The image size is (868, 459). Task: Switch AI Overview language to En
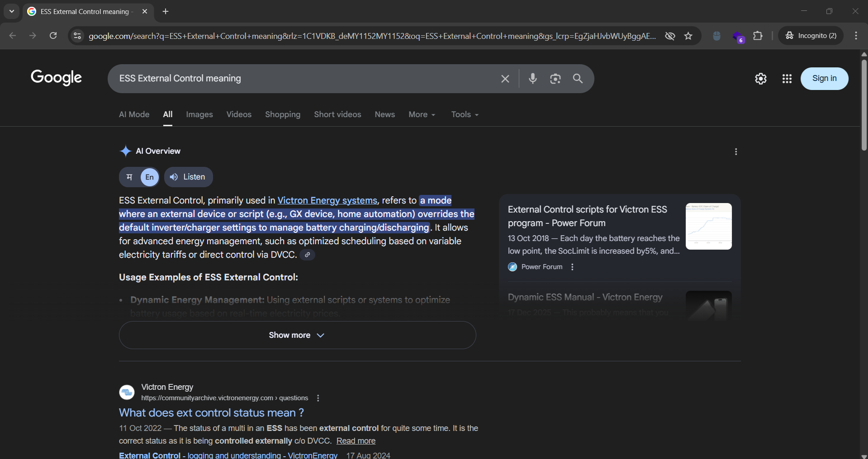[149, 177]
